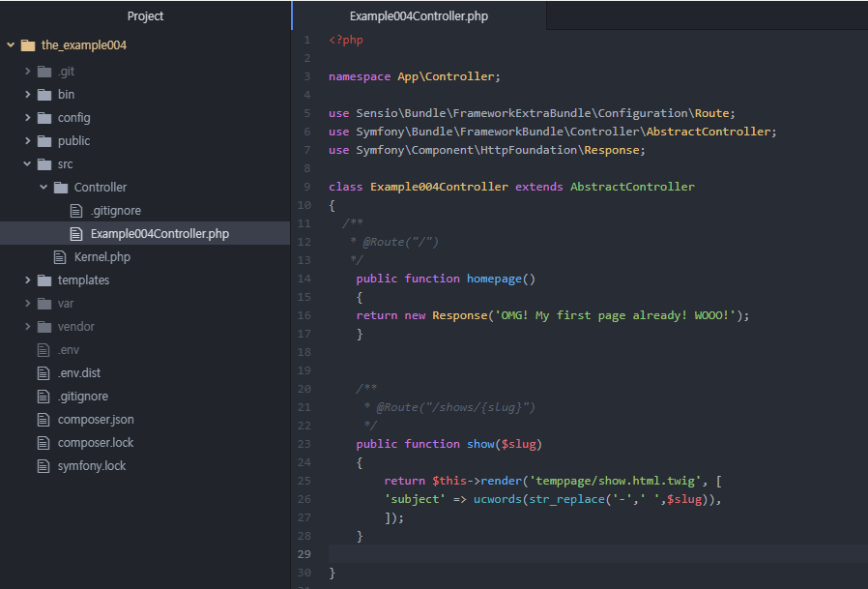Click the file icon beside composer.json
Image resolution: width=868 pixels, height=589 pixels.
(x=43, y=420)
